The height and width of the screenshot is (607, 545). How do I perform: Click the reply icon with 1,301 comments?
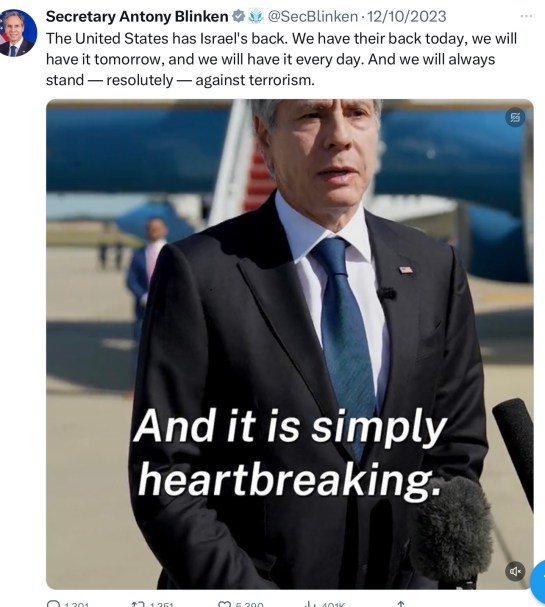click(53, 604)
